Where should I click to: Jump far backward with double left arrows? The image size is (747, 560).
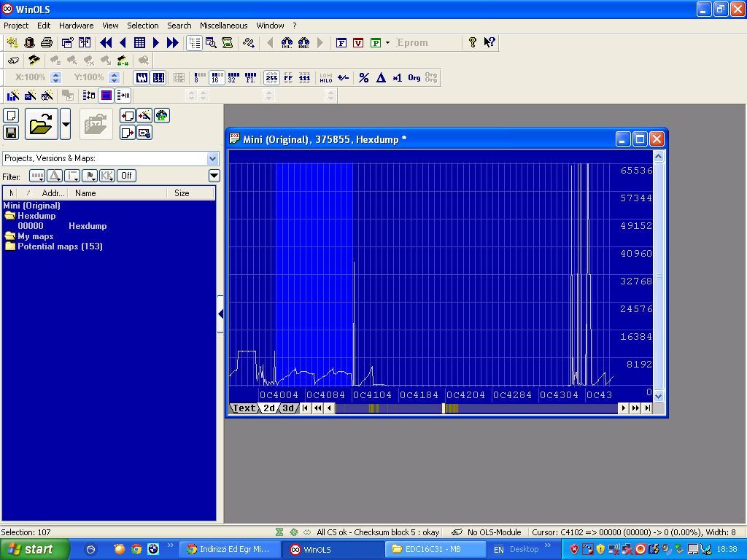tap(106, 43)
